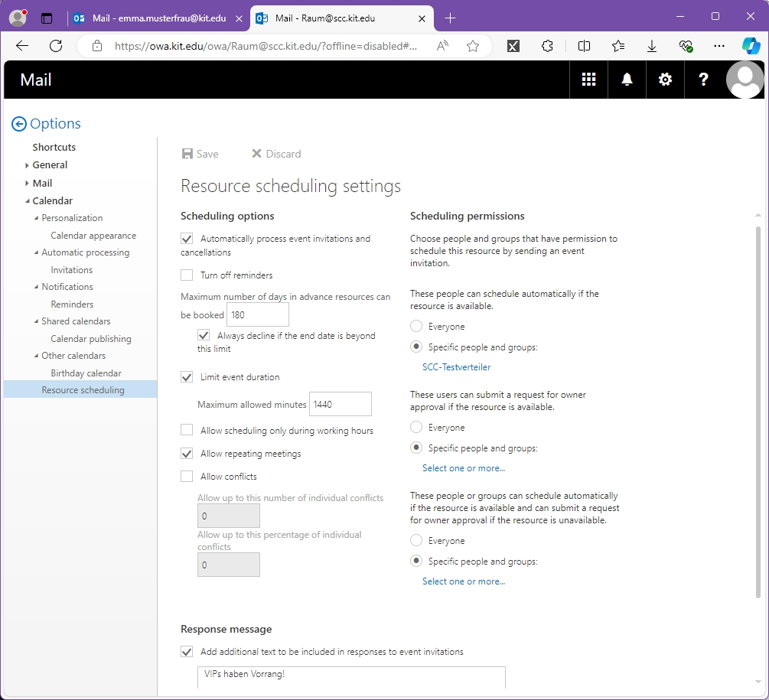Enable the Turn off reminders checkbox
This screenshot has width=769, height=700.
click(x=187, y=275)
